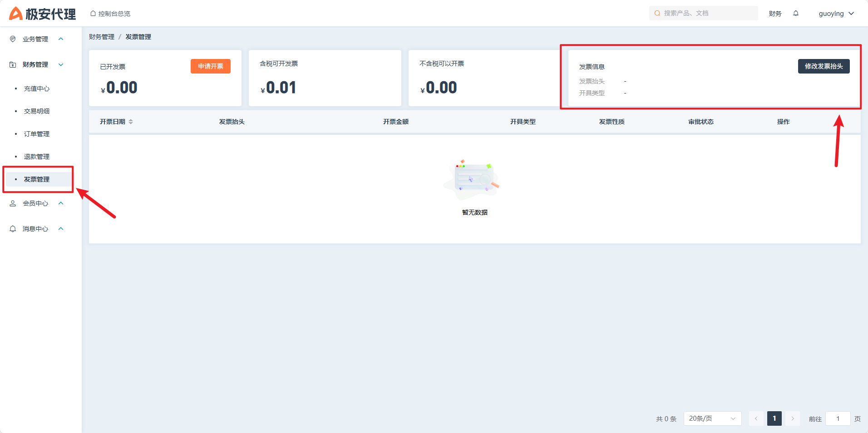Image resolution: width=868 pixels, height=433 pixels.
Task: Open the guoying user dropdown
Action: (836, 14)
